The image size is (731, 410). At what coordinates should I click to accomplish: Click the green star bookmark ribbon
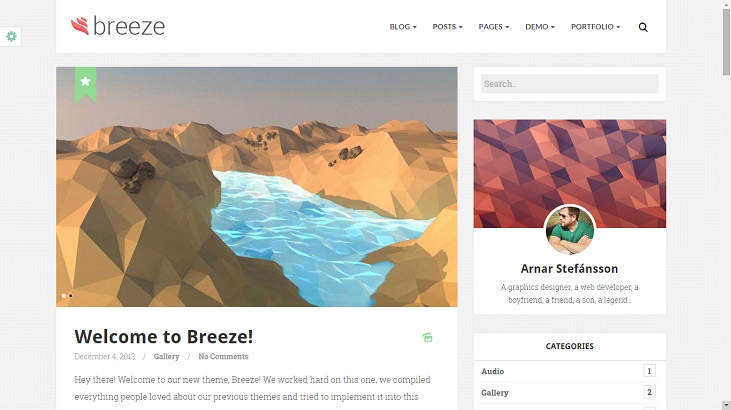point(85,84)
